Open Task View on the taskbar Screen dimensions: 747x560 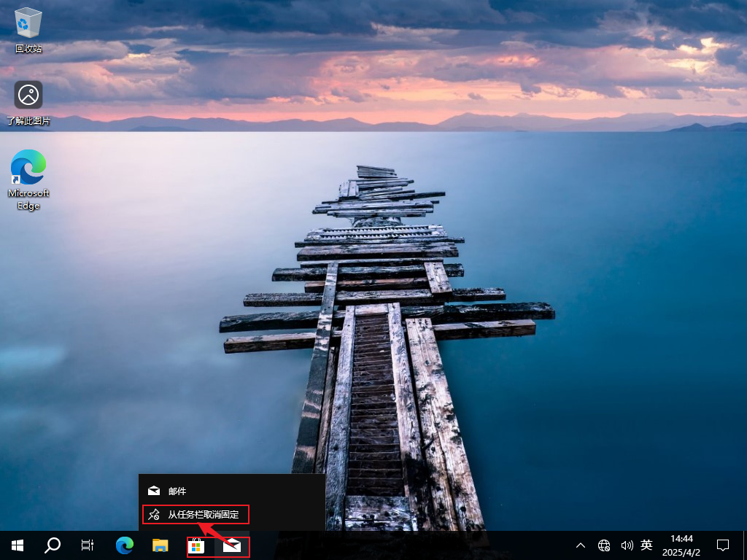click(x=88, y=545)
